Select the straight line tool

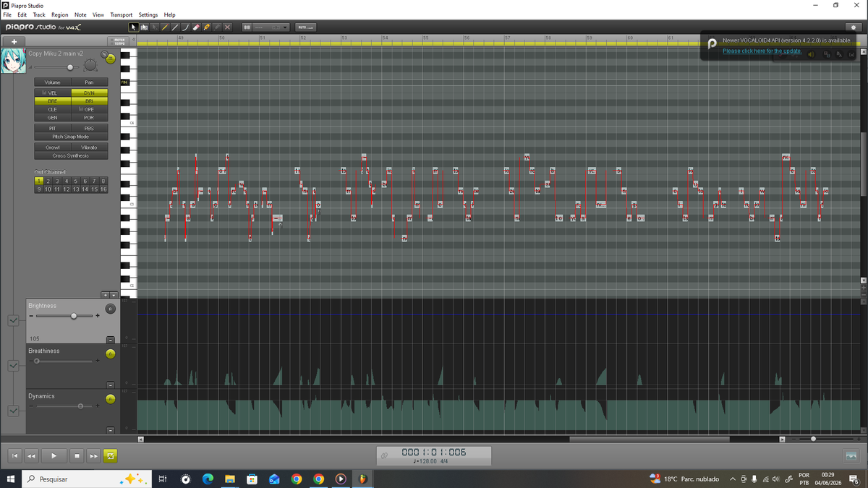[x=175, y=27]
